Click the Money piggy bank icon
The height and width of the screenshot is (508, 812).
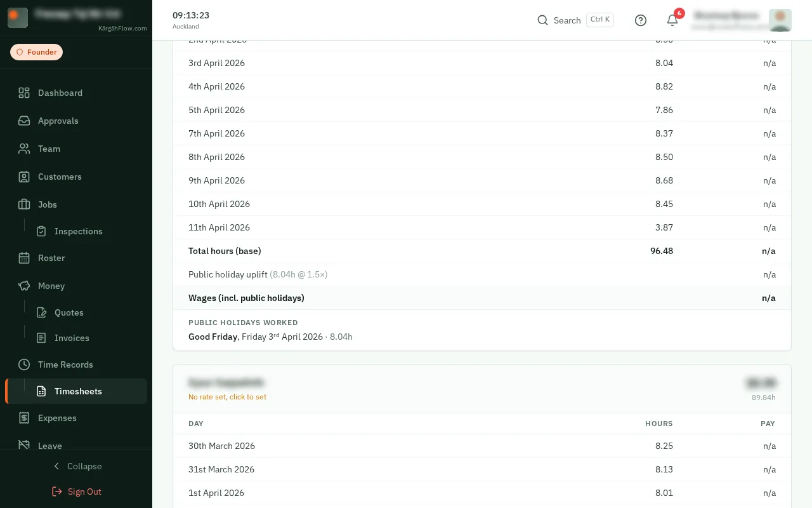tap(24, 286)
